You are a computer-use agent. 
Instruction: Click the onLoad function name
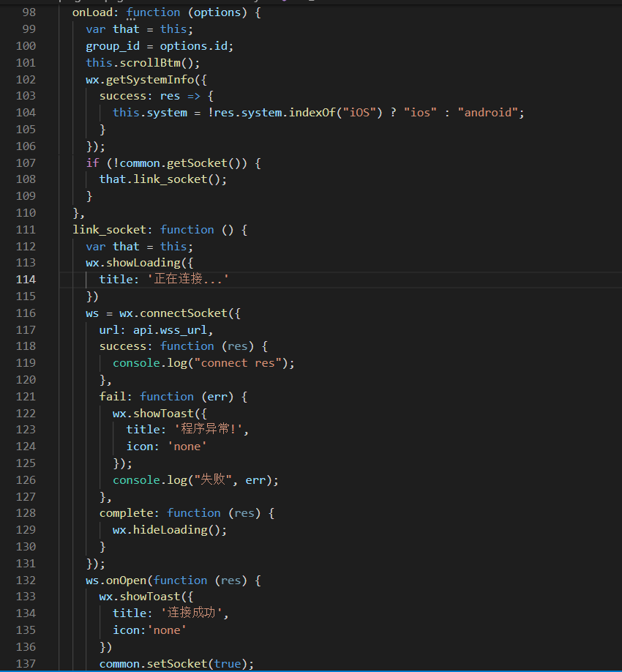[92, 12]
